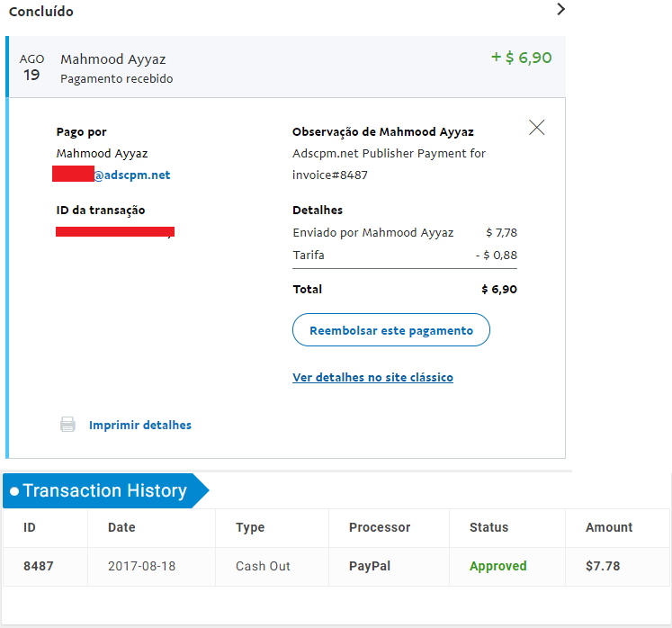This screenshot has height=628, width=672.
Task: Select transaction ID 8487 cell
Action: pos(39,566)
